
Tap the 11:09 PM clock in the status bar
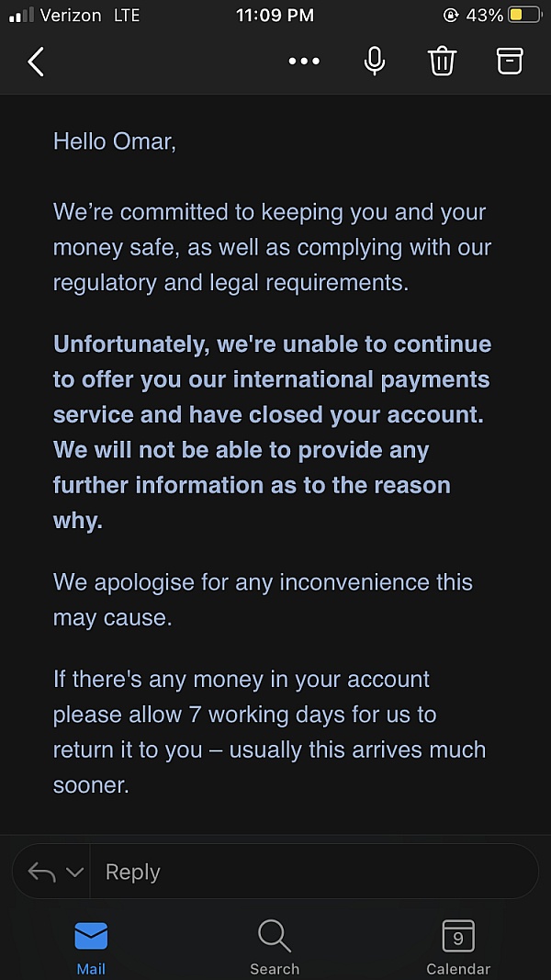pos(275,15)
